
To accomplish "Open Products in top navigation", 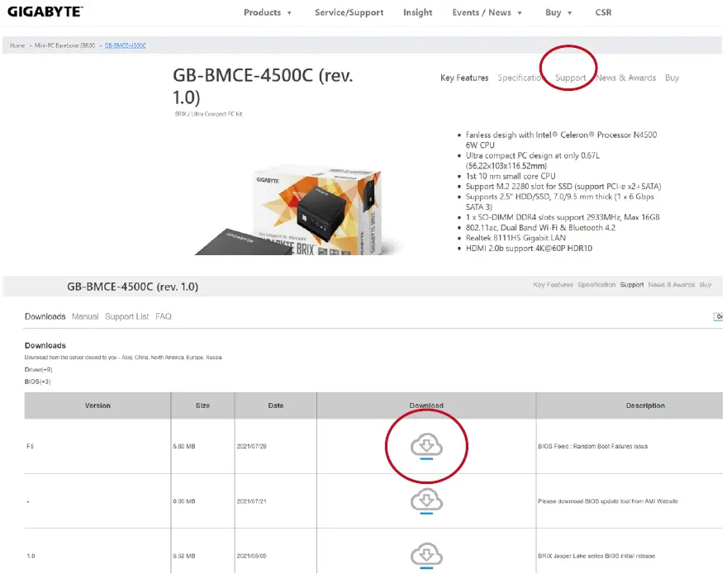I will 262,12.
